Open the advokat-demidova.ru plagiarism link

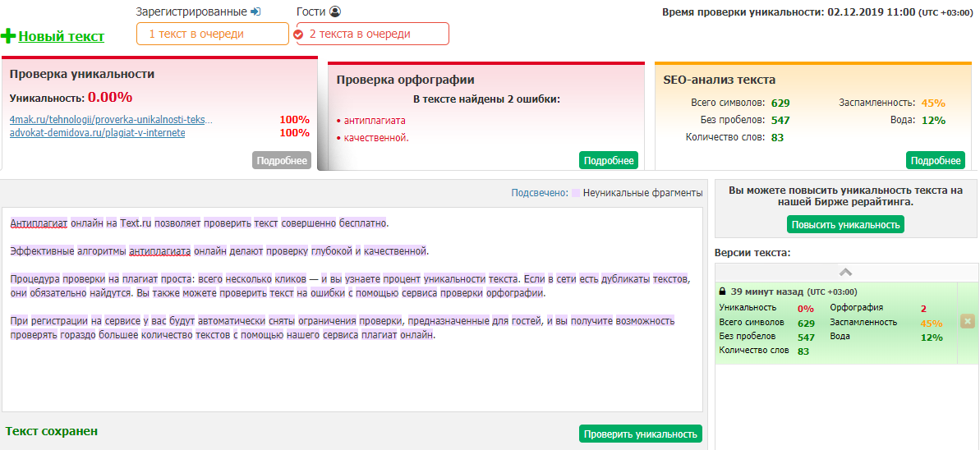click(98, 132)
